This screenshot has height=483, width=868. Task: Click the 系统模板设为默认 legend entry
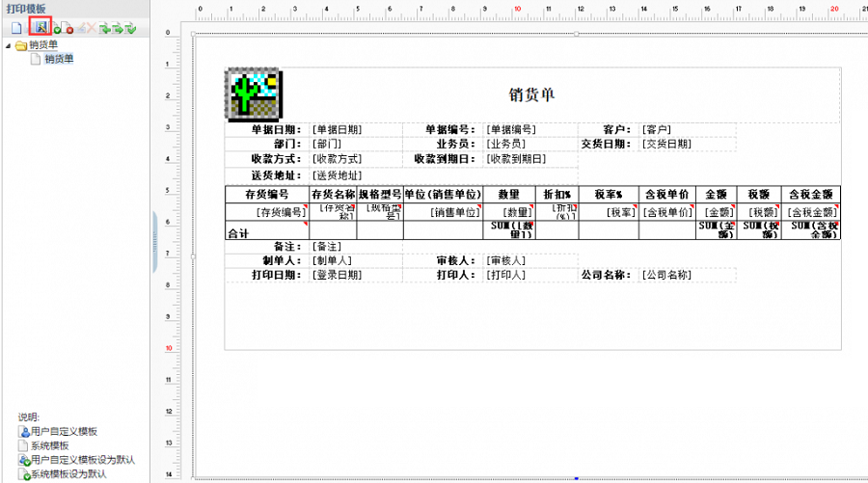63,474
